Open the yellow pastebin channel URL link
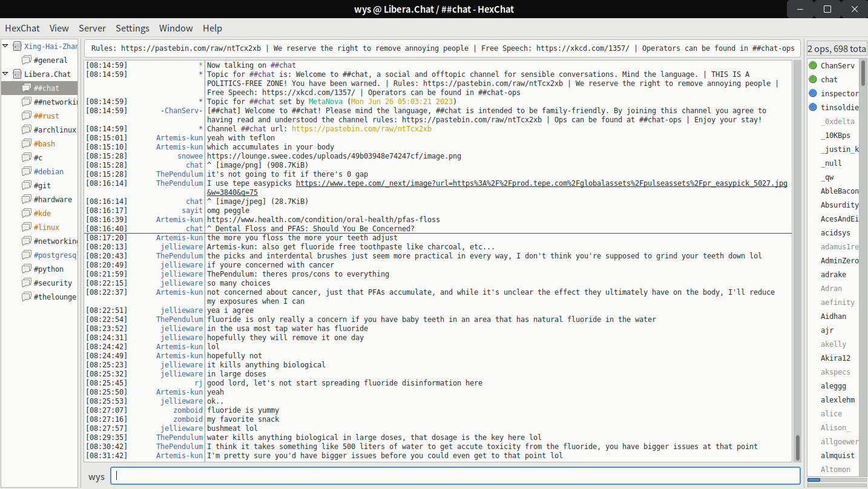Image resolution: width=868 pixels, height=489 pixels. pyautogui.click(x=361, y=129)
